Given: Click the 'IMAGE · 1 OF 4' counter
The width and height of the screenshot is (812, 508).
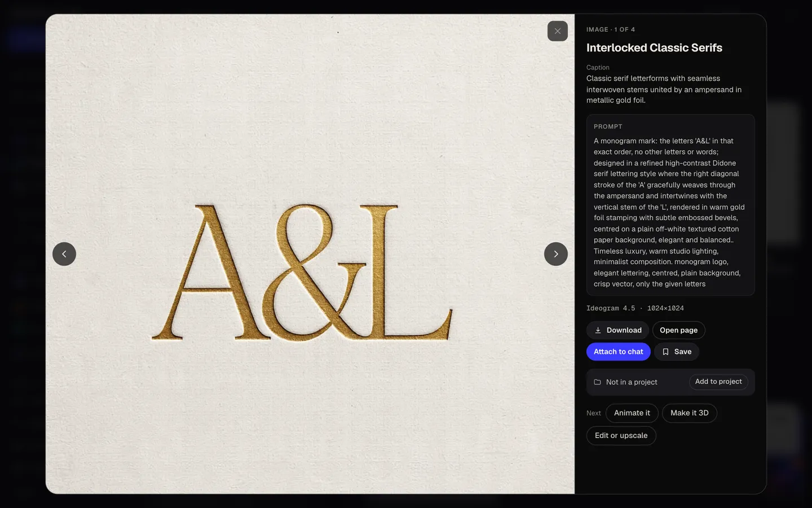Looking at the screenshot, I should pos(611,29).
